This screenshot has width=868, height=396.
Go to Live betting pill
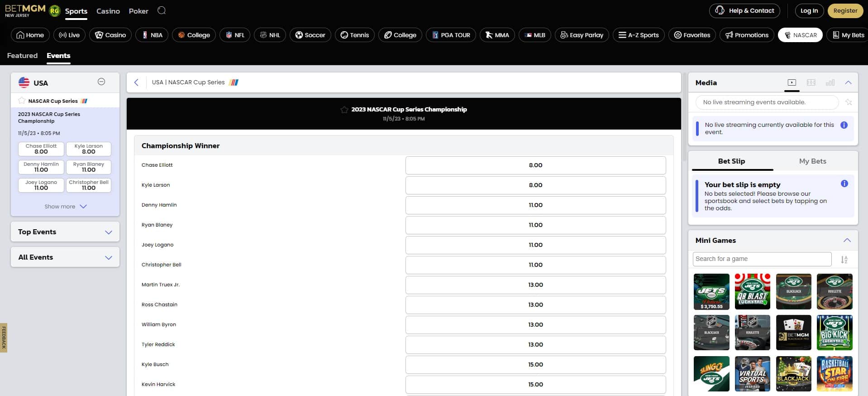pos(69,35)
